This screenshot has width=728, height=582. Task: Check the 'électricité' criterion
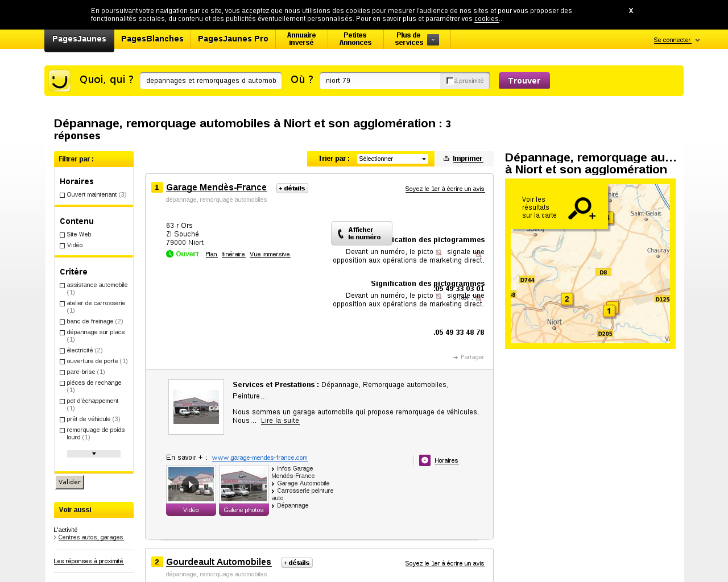point(63,351)
